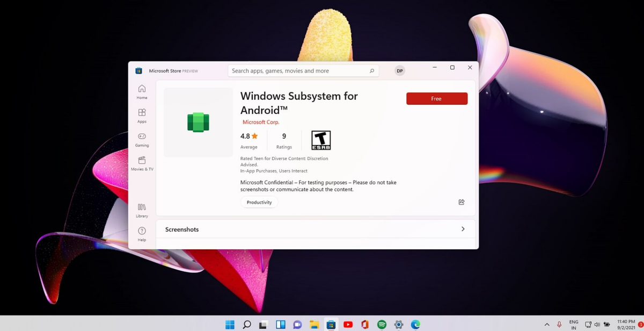Open the Movies & TV section
This screenshot has height=331, width=644.
pyautogui.click(x=142, y=163)
